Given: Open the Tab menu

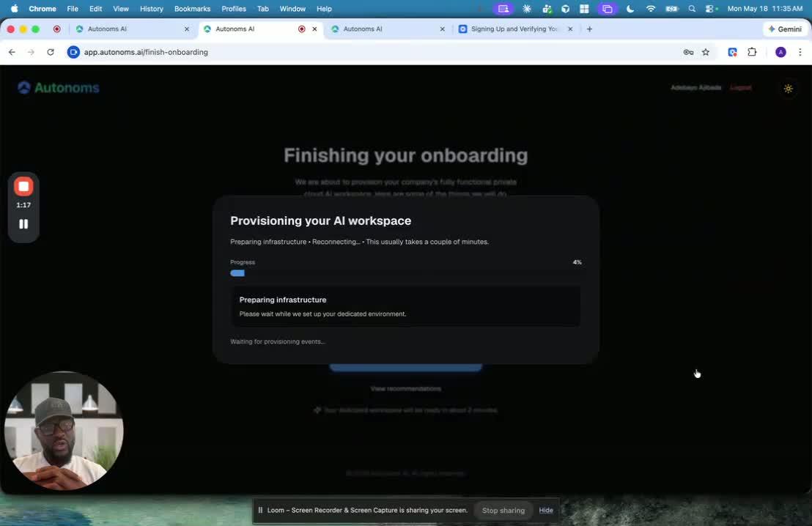Looking at the screenshot, I should pos(263,9).
